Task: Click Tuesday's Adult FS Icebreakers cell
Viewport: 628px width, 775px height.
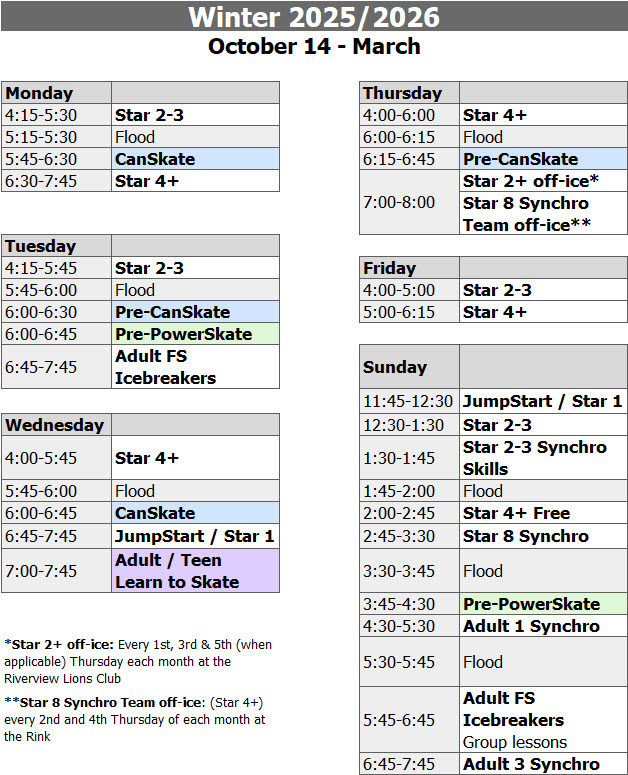Action: [195, 367]
